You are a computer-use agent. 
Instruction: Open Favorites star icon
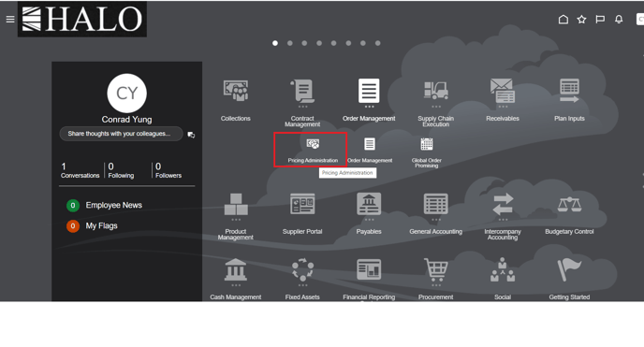[x=581, y=20]
